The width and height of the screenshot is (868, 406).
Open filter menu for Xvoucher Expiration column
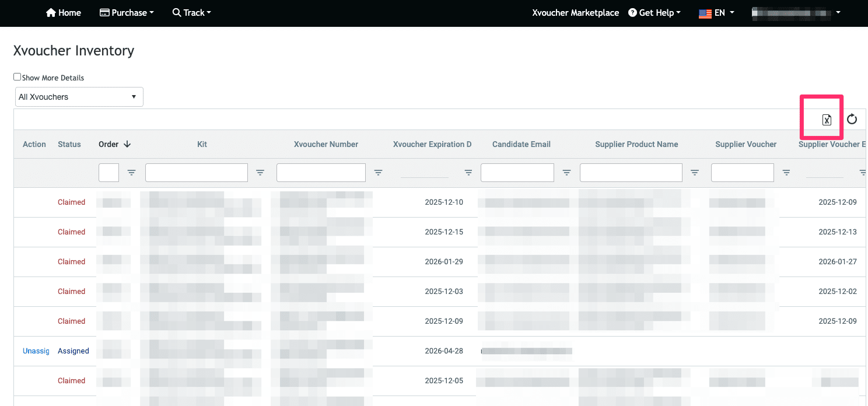(x=468, y=173)
